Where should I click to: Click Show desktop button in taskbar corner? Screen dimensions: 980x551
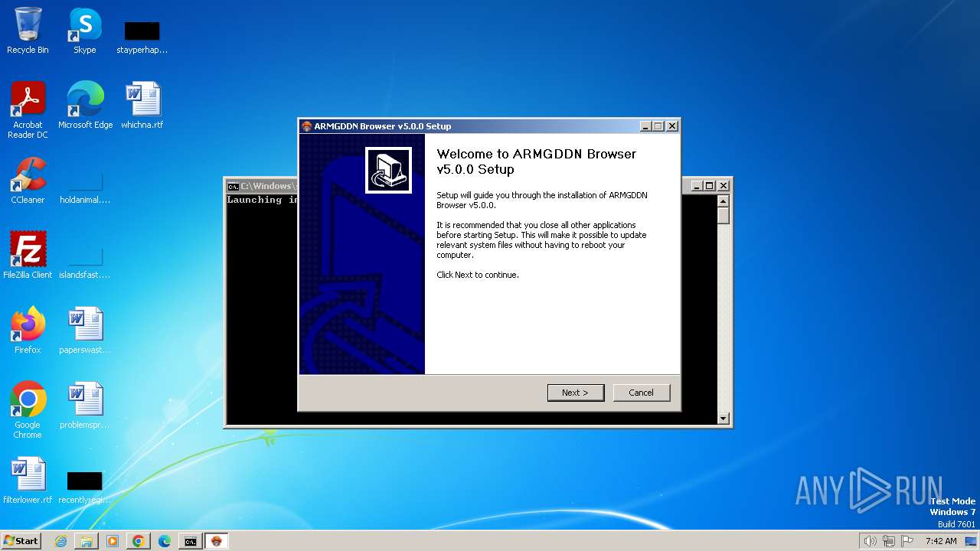972,541
